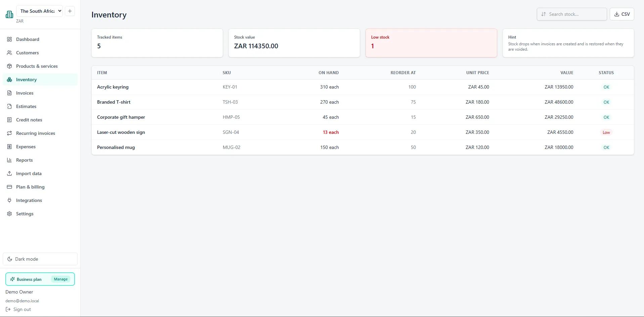Click the Invoices document icon

click(9, 93)
